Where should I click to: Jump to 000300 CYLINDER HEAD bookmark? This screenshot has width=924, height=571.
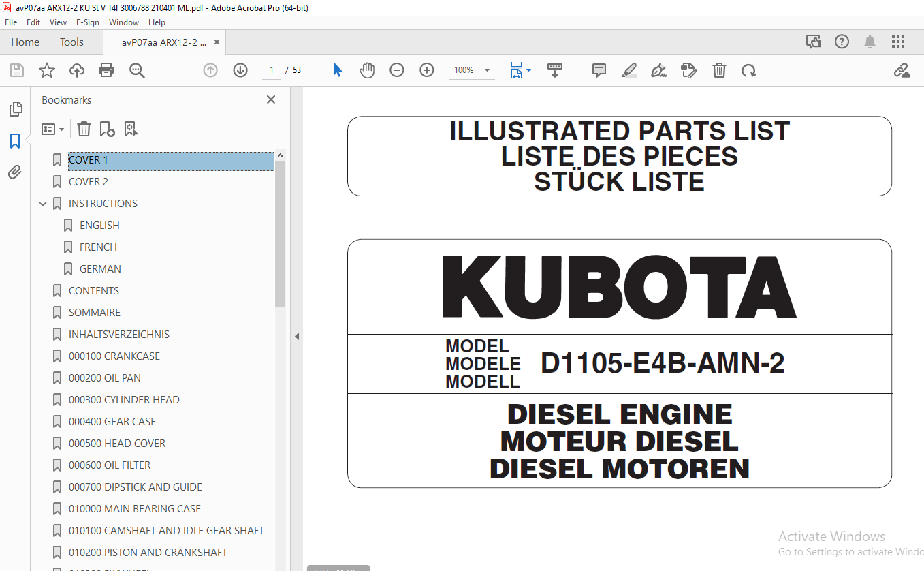click(124, 400)
